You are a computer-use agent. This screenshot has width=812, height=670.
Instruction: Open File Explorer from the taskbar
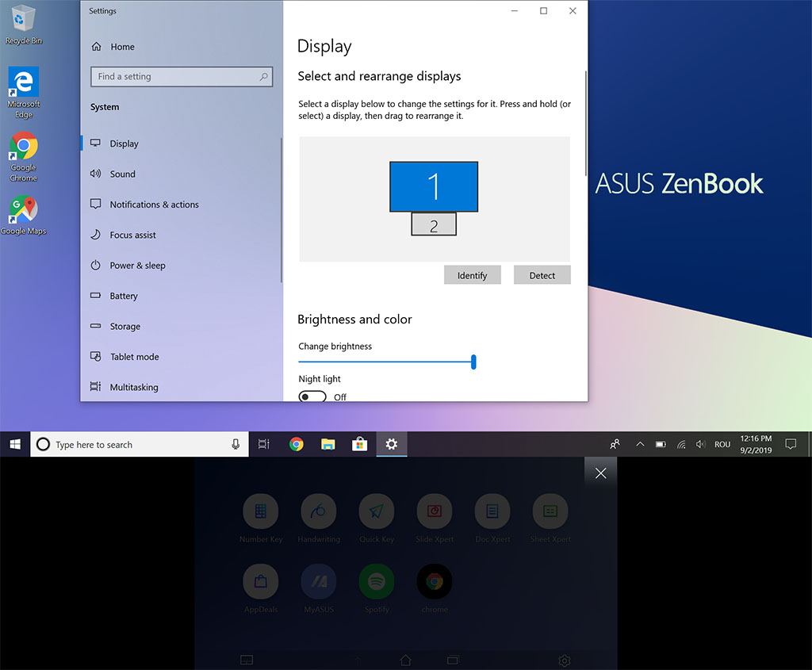tap(327, 444)
